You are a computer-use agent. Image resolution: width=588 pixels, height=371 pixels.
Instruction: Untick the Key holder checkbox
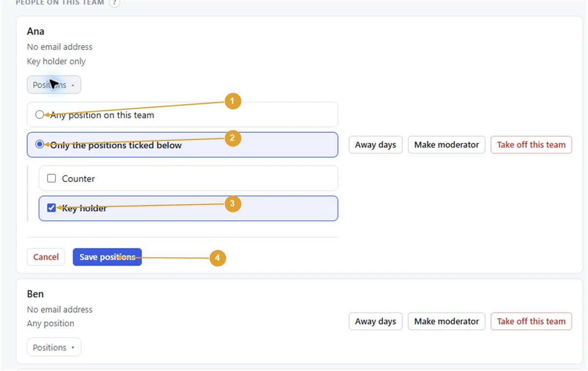coord(51,208)
